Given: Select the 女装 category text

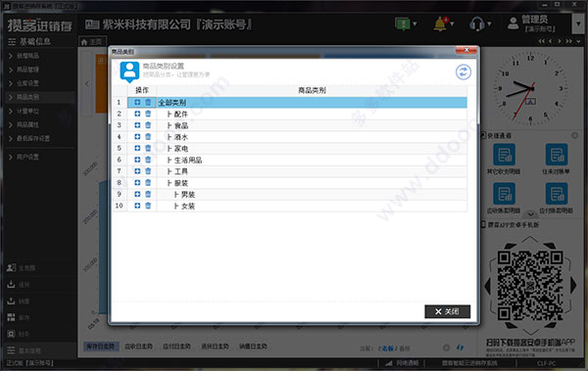Looking at the screenshot, I should click(x=188, y=206).
